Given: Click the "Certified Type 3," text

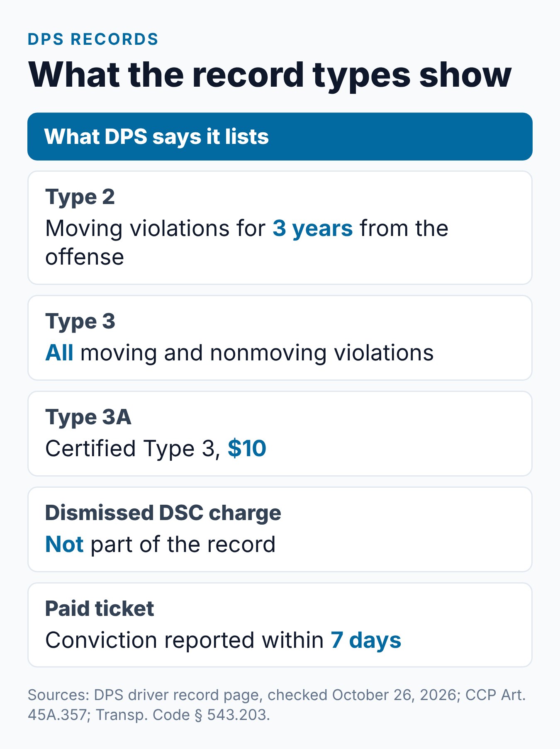Looking at the screenshot, I should point(133,449).
